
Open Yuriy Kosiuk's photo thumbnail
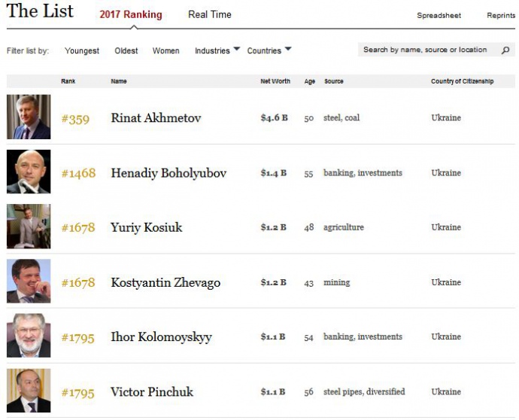[x=29, y=227]
